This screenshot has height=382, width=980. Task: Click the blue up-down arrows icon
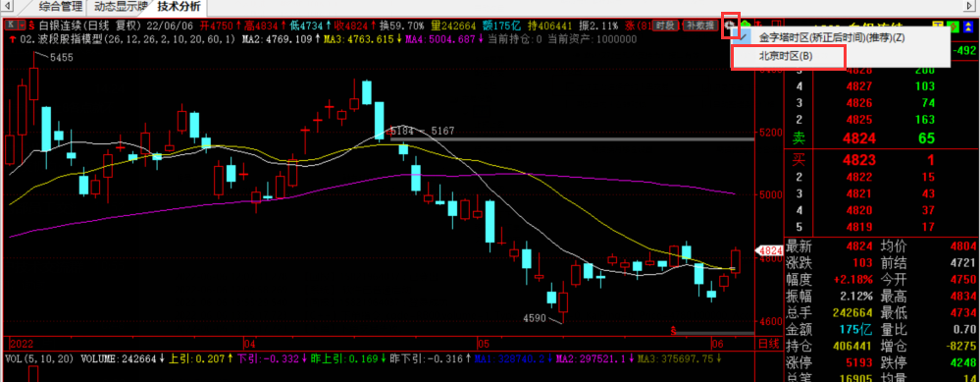pyautogui.click(x=968, y=26)
